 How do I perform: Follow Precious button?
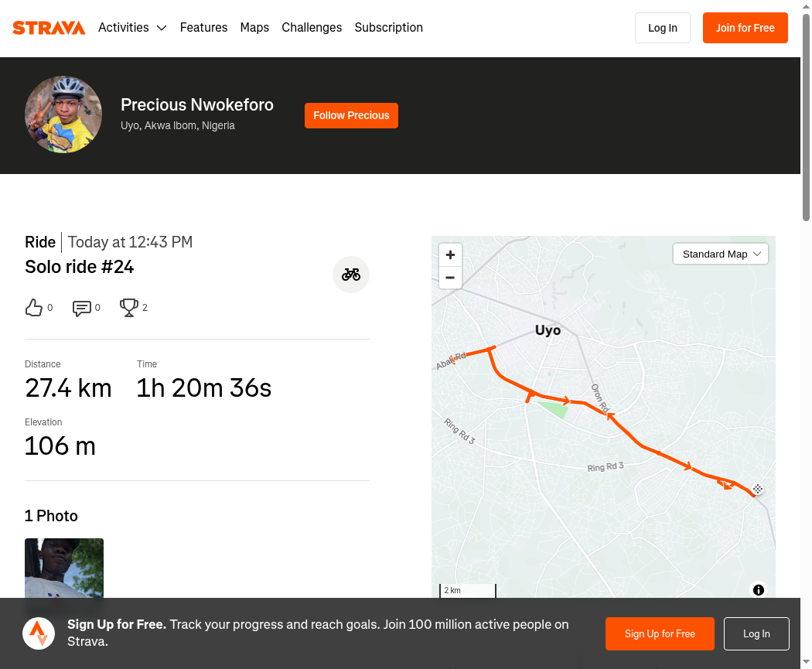[x=351, y=115]
